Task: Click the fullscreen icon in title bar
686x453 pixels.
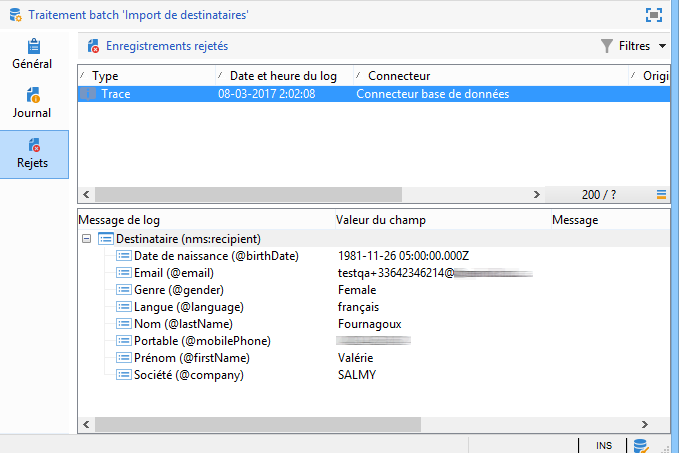Action: (654, 15)
